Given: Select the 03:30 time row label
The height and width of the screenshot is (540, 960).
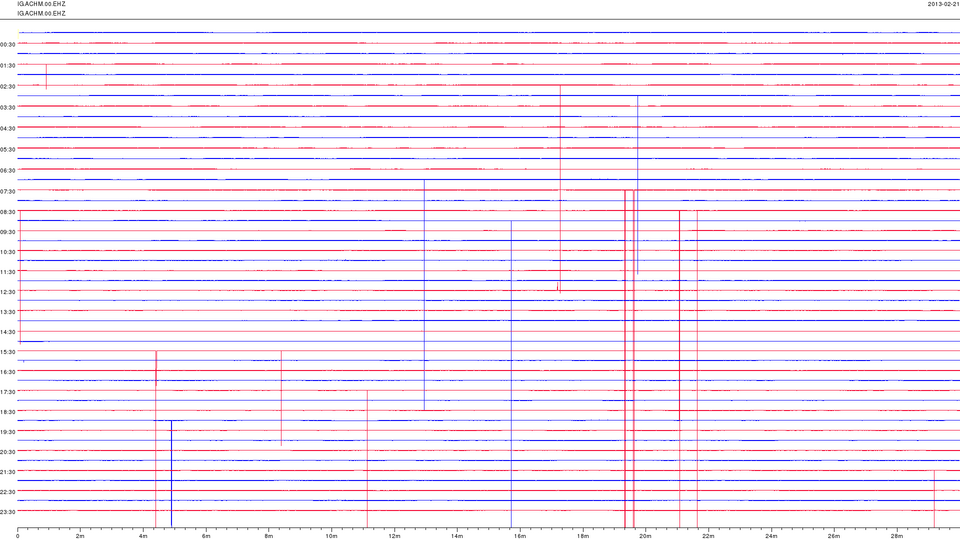Looking at the screenshot, I should pyautogui.click(x=8, y=108).
